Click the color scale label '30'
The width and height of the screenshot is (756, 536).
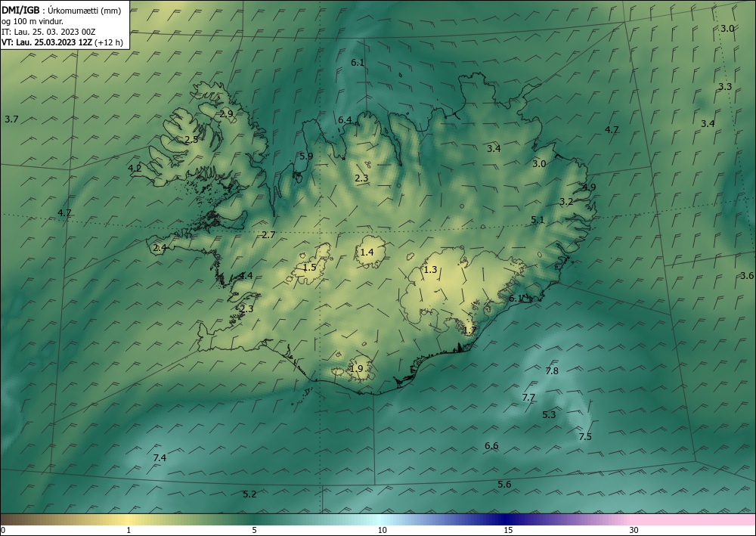634,531
